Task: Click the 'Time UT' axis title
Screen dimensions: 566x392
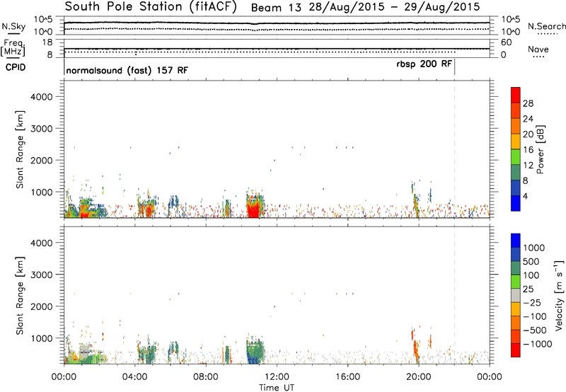Action: (277, 388)
